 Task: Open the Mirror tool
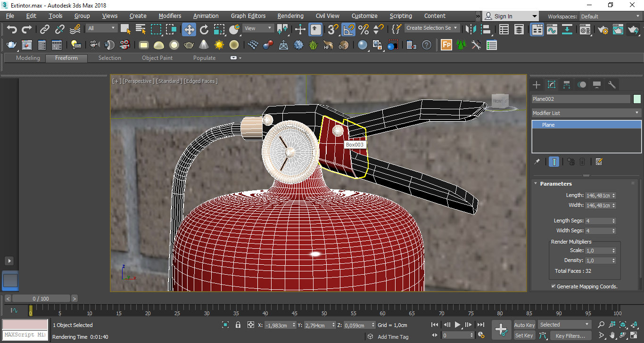tap(471, 30)
